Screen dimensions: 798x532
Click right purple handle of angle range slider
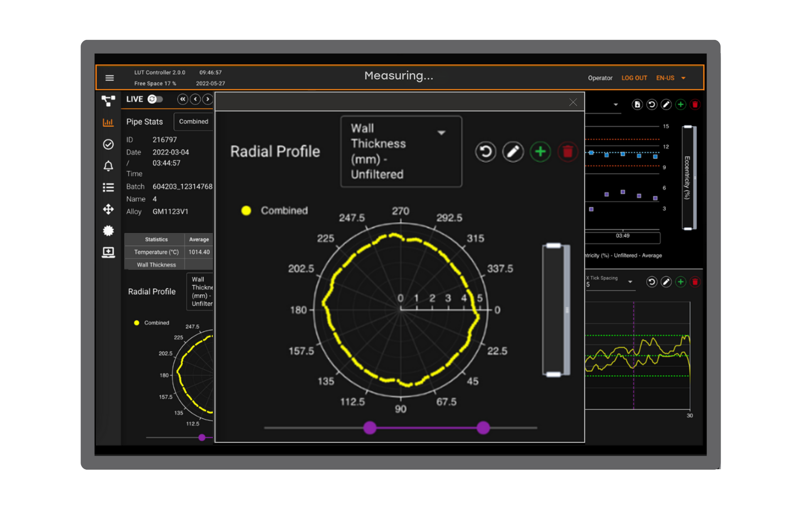point(483,427)
